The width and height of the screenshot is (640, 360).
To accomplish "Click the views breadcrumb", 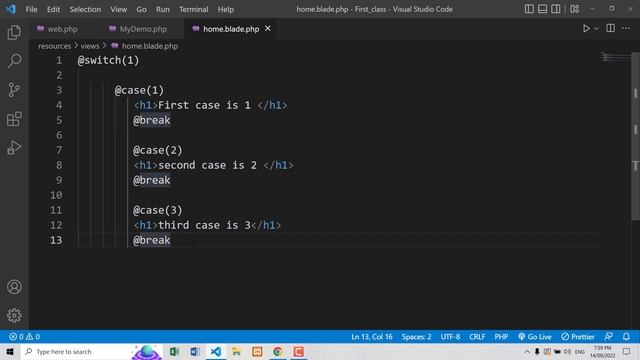I will pos(90,46).
